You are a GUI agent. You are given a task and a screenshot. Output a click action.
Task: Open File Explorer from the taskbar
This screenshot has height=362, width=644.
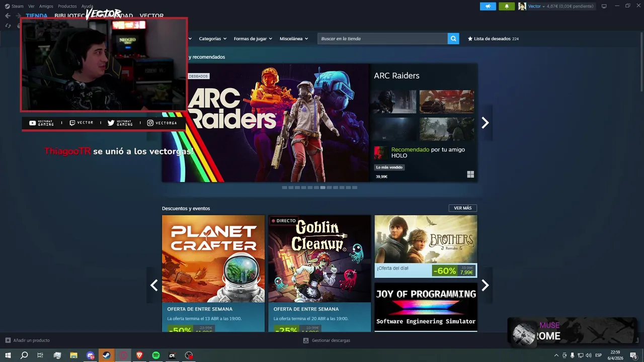[73, 355]
